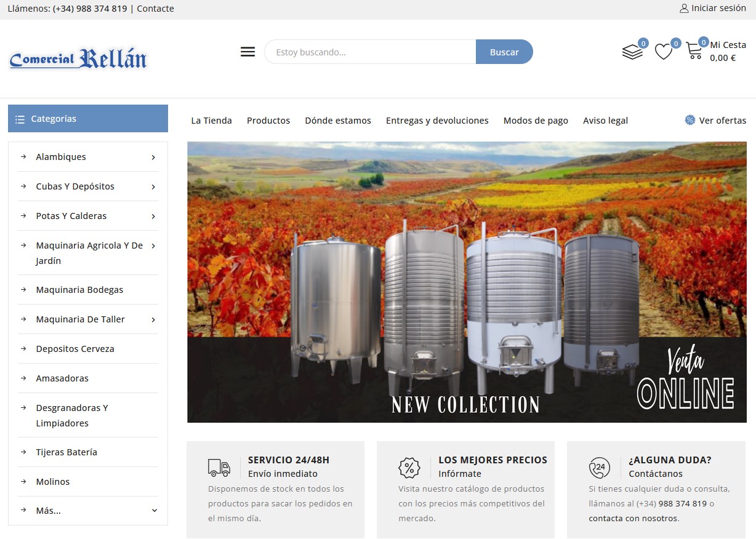Click the list icon in Categorías header
756x539 pixels.
point(20,119)
